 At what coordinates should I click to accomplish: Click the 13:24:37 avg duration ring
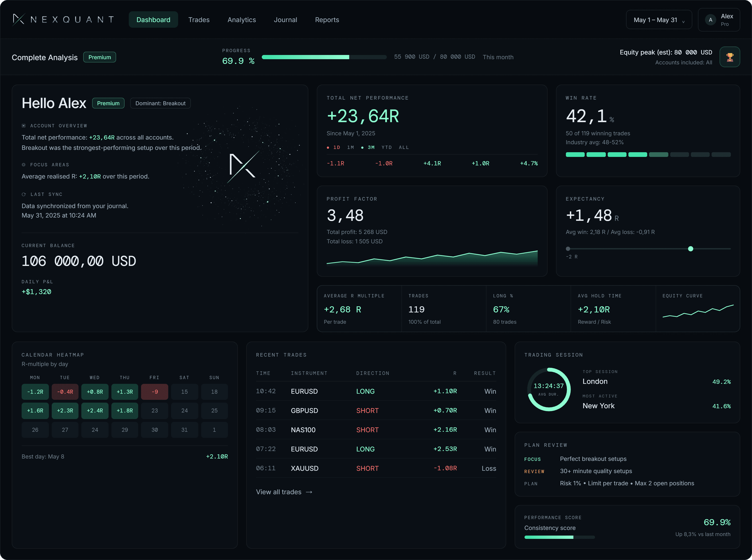tap(548, 389)
